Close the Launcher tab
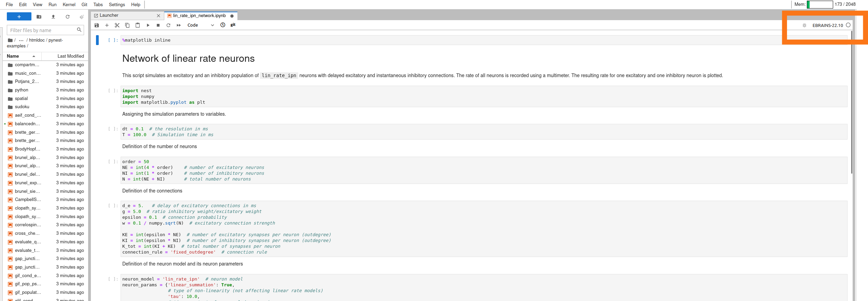The width and height of the screenshot is (868, 301). click(x=159, y=16)
